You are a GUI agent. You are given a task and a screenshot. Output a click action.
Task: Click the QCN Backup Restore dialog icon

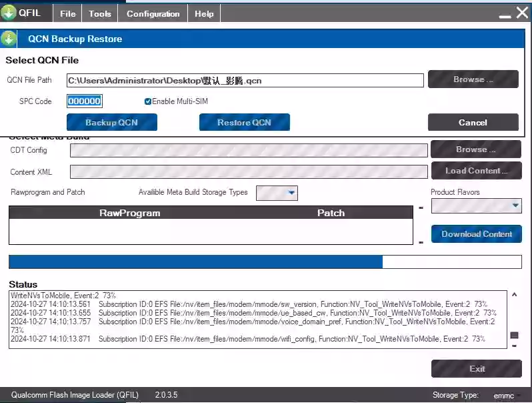[x=9, y=39]
